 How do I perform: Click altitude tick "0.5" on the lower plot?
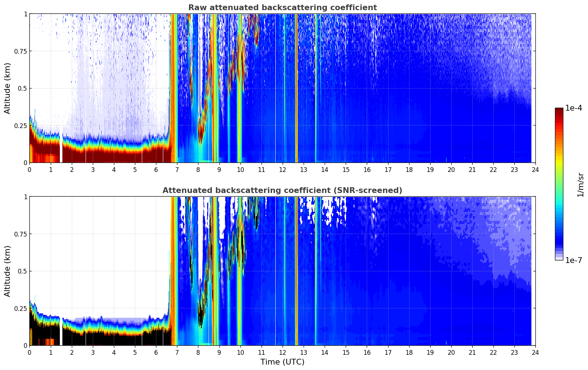point(22,271)
